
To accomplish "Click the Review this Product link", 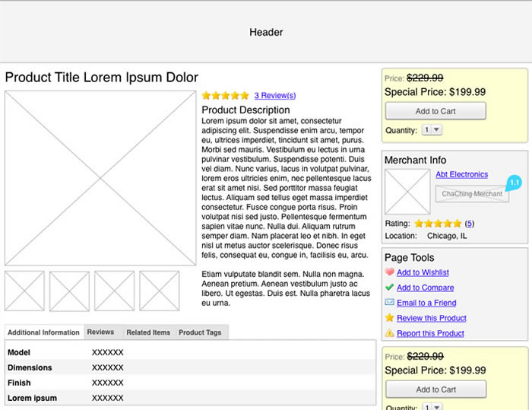I will 432,318.
